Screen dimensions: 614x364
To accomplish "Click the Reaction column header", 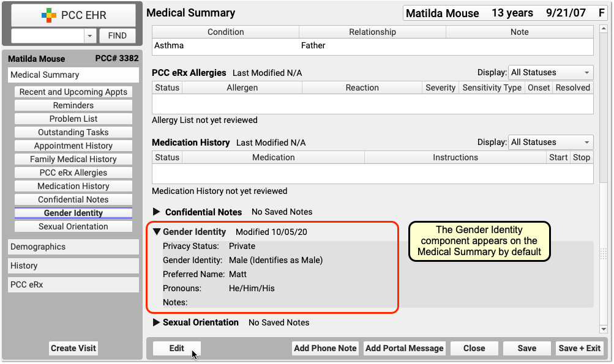I will coord(362,87).
